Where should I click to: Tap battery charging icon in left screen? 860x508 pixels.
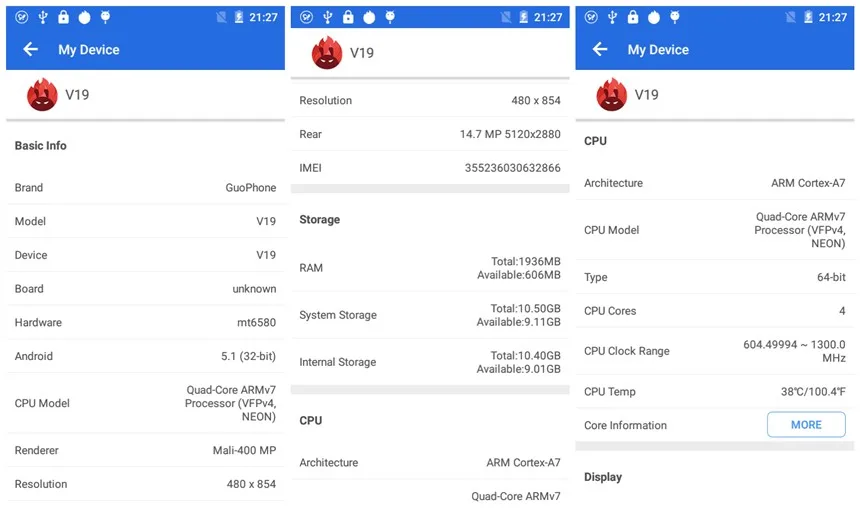tap(239, 18)
